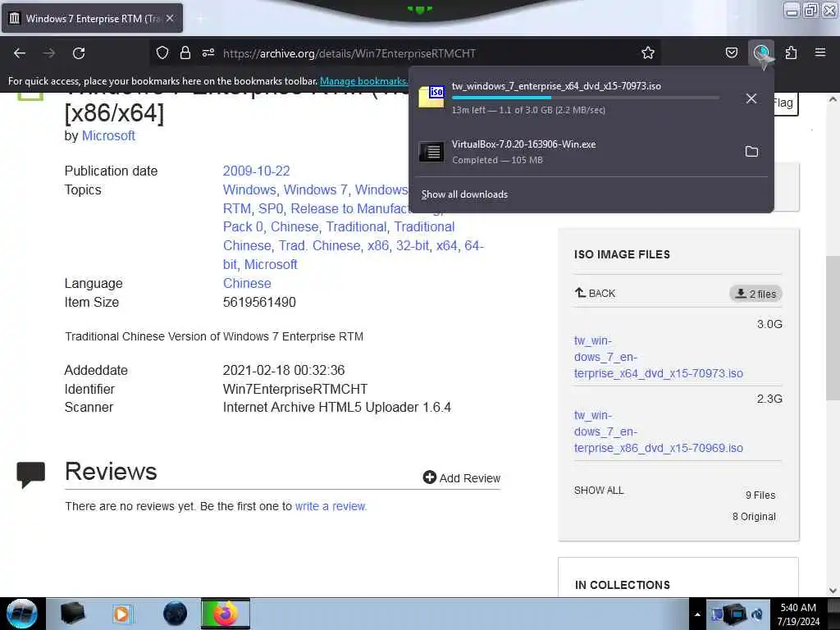Image resolution: width=840 pixels, height=630 pixels.
Task: Click the ISO file icon in downloads panel
Action: click(431, 97)
